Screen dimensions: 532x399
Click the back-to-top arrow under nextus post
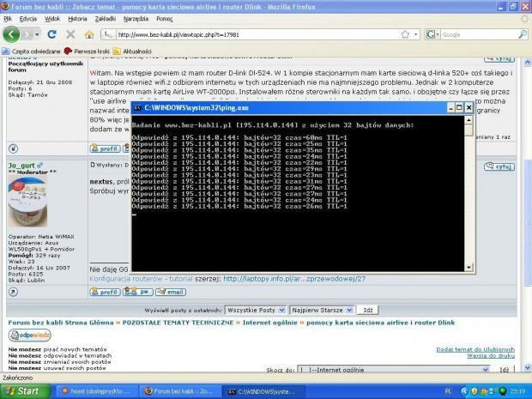pyautogui.click(x=13, y=148)
